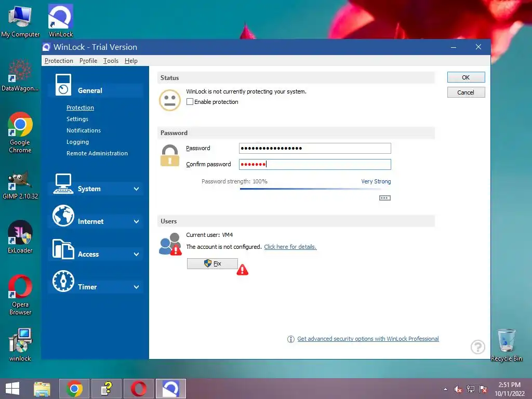532x399 pixels.
Task: Select Notifications in General sidebar
Action: click(84, 130)
